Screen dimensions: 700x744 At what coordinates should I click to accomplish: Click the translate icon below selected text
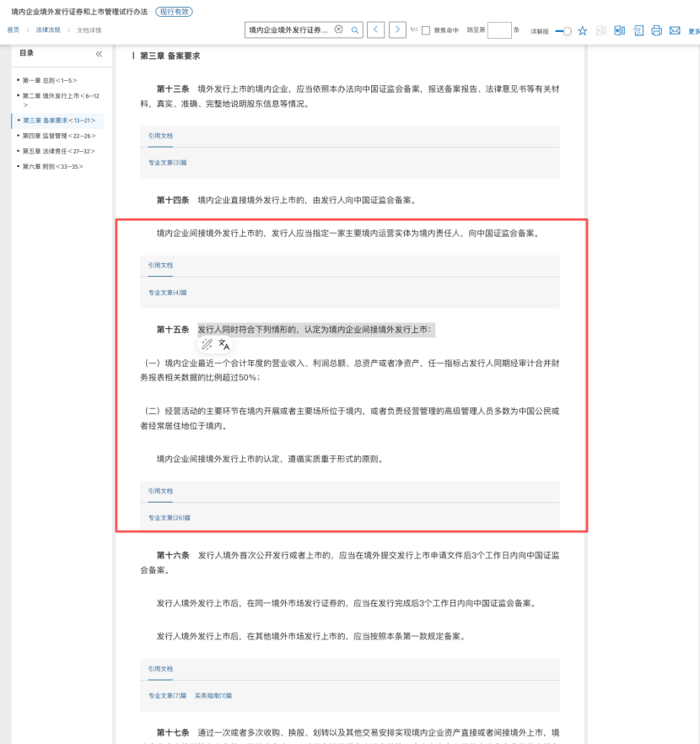pyautogui.click(x=224, y=344)
